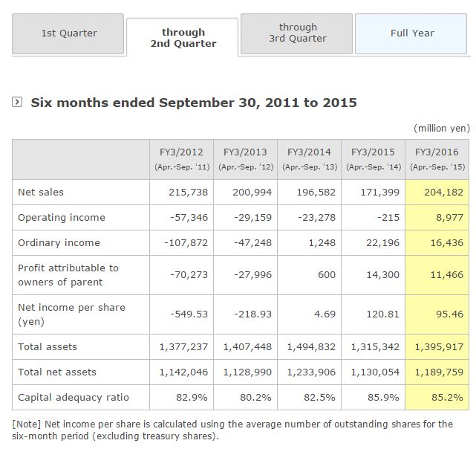Switch to the through 3rd Quarter tab
The height and width of the screenshot is (449, 476).
(297, 33)
